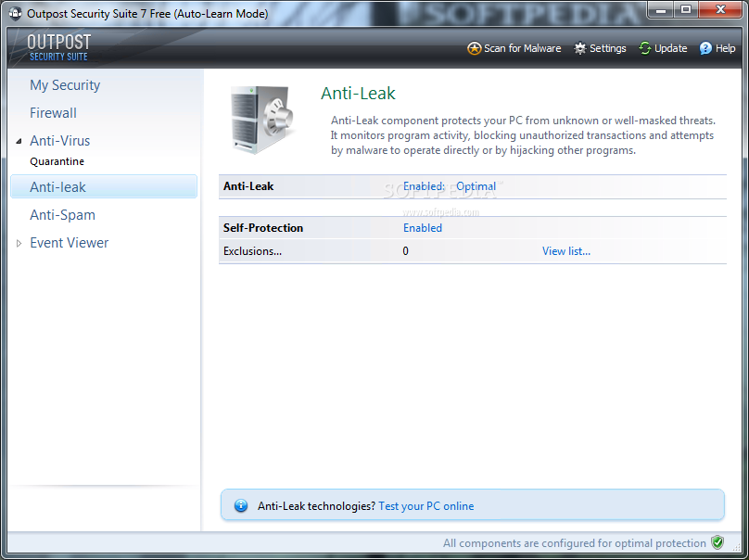Click 'Anti-Leak technologies?' tip text
This screenshot has width=749, height=560.
click(x=317, y=506)
